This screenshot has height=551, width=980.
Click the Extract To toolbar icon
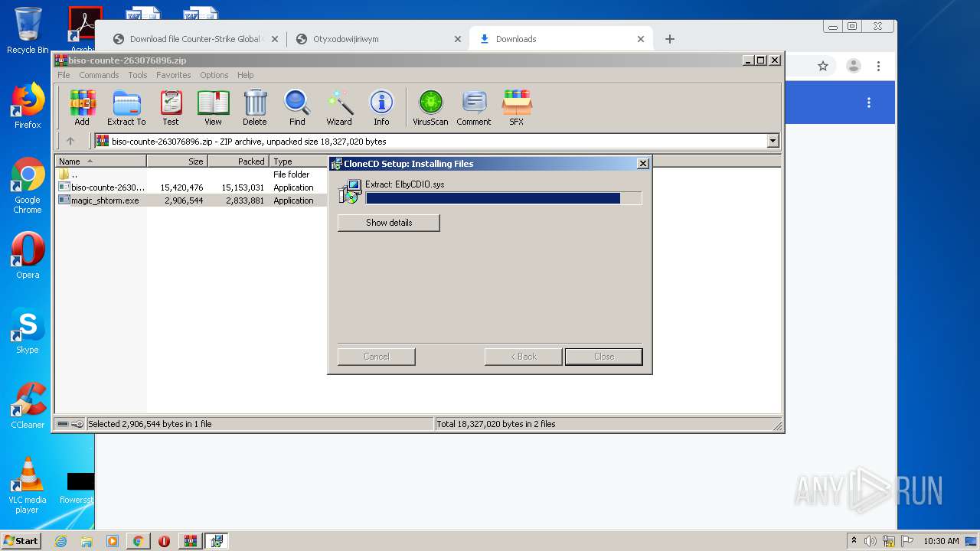(126, 107)
